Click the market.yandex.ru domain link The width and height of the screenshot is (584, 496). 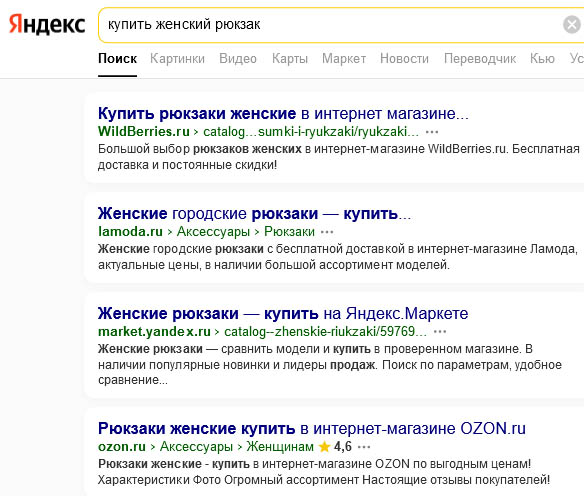tap(154, 331)
